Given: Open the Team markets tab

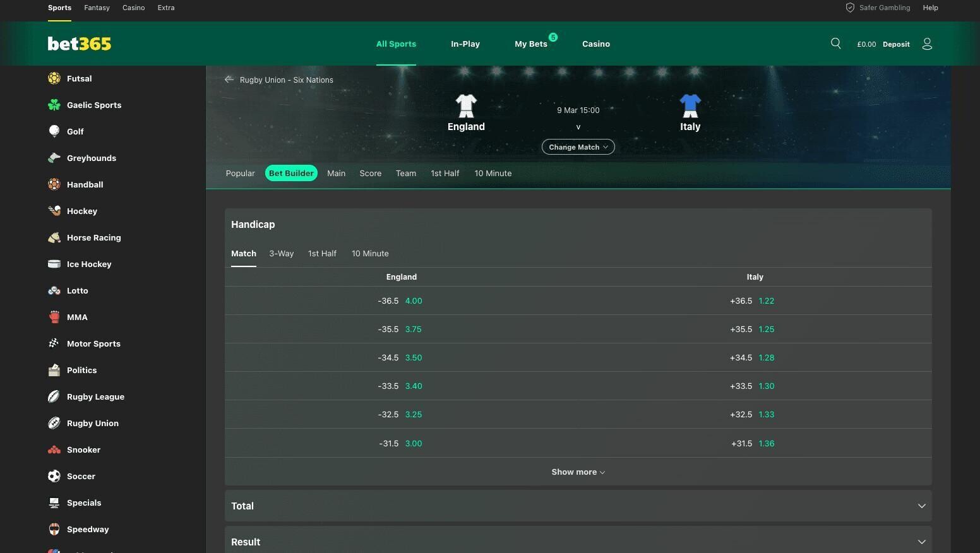Looking at the screenshot, I should click(406, 173).
